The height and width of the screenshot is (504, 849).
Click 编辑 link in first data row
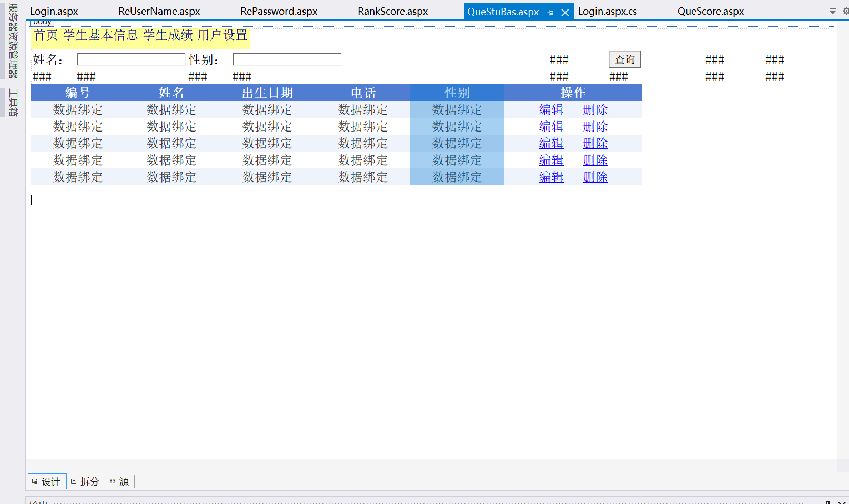click(551, 109)
